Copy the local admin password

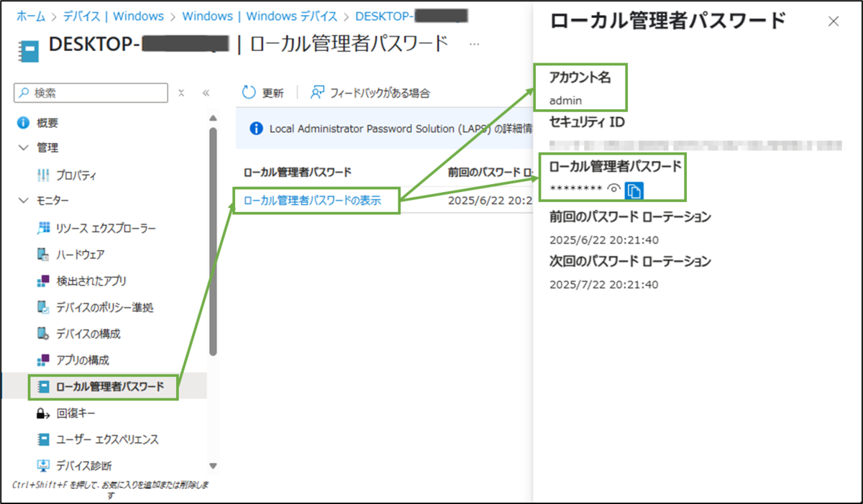634,190
